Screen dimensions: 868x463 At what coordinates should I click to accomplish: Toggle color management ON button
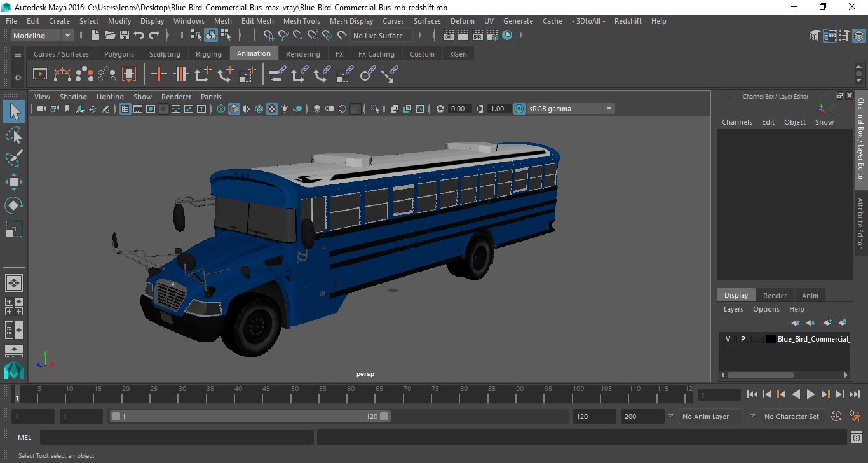point(519,109)
